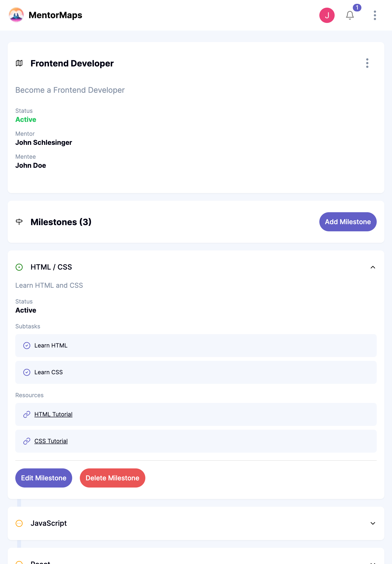The image size is (392, 564).
Task: Click the roadmap map icon beside Frontend Developer
Action: [x=19, y=63]
